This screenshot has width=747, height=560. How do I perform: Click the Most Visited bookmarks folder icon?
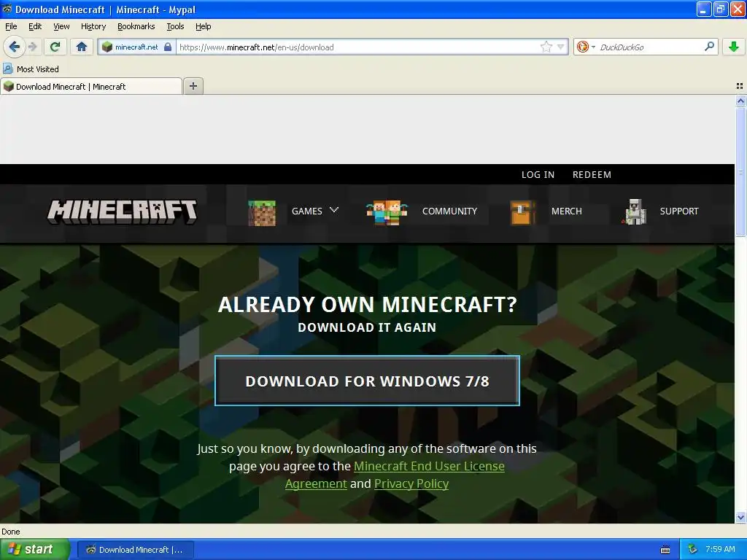pyautogui.click(x=7, y=69)
